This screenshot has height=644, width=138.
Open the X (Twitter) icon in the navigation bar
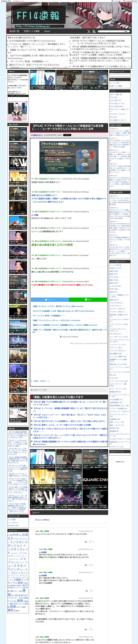pos(89,31)
